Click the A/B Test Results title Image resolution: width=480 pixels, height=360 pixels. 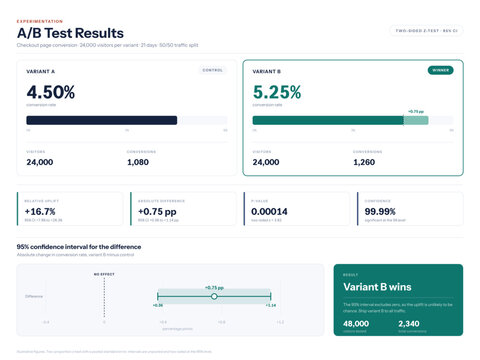tap(70, 33)
